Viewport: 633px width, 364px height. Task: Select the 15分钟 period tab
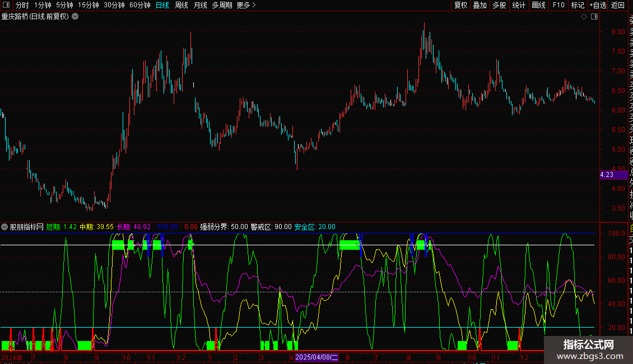coord(89,5)
